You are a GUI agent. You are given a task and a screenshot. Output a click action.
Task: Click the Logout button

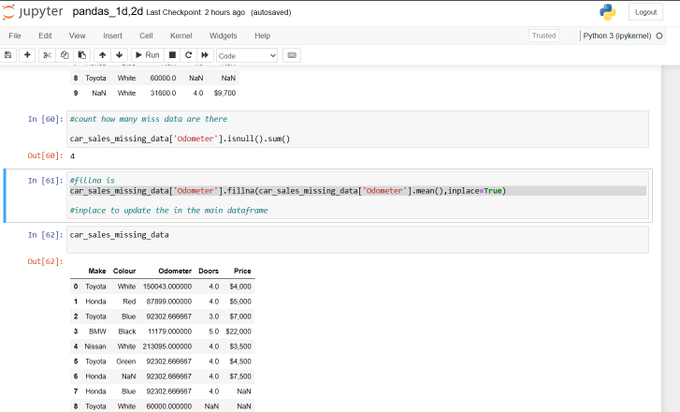pyautogui.click(x=646, y=12)
